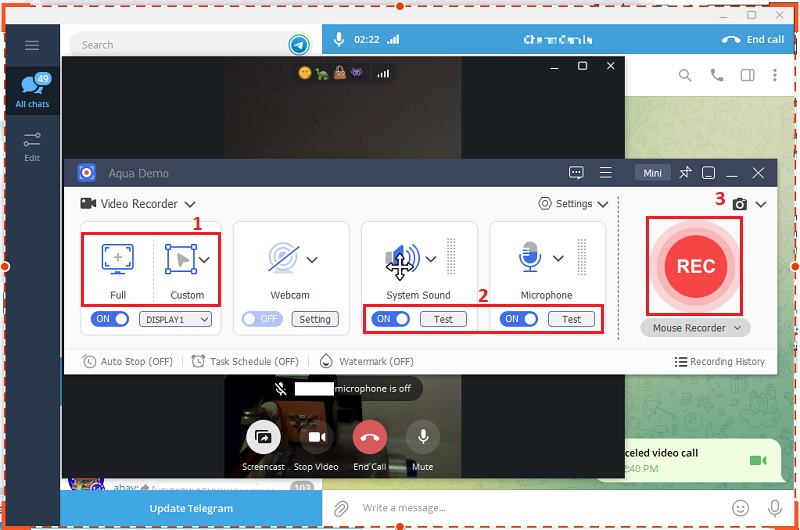This screenshot has width=800, height=530.
Task: Open Auto Stop (OFF) settings
Action: 128,362
